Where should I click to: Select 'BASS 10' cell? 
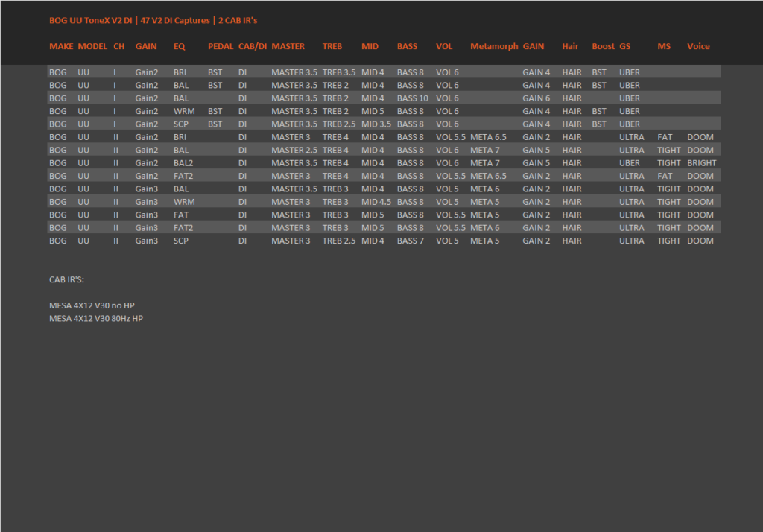413,98
